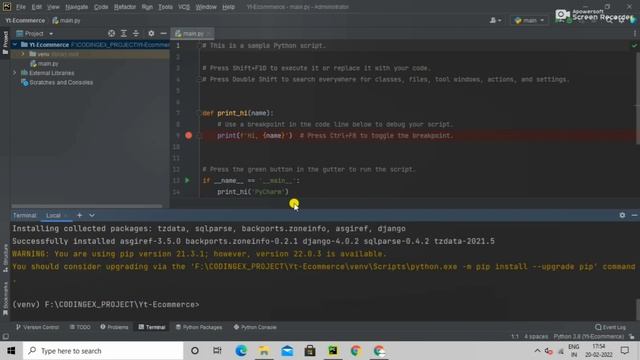Click the Collapse All icon in Project panel

[x=136, y=33]
